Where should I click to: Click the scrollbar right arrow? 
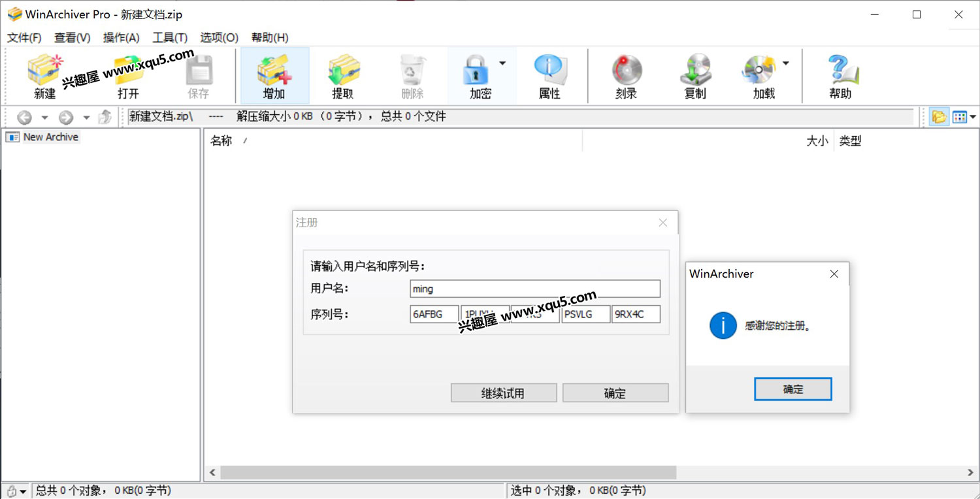pos(970,472)
